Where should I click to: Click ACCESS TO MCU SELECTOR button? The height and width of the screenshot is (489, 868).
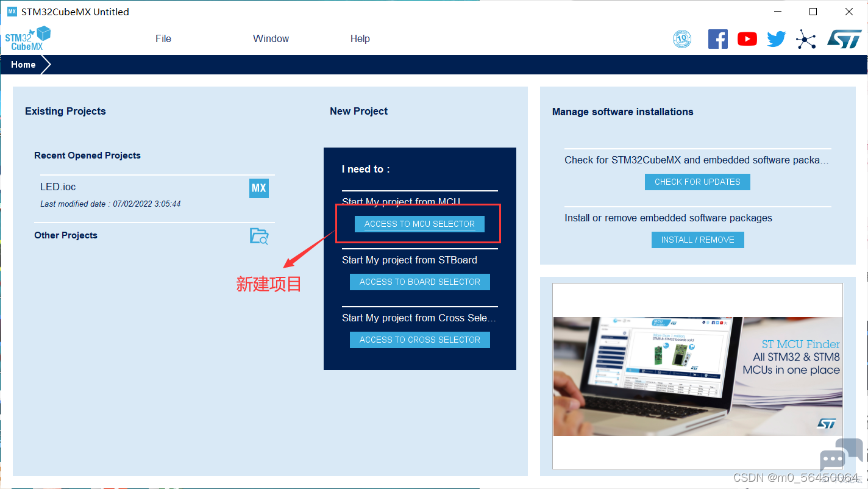tap(419, 224)
